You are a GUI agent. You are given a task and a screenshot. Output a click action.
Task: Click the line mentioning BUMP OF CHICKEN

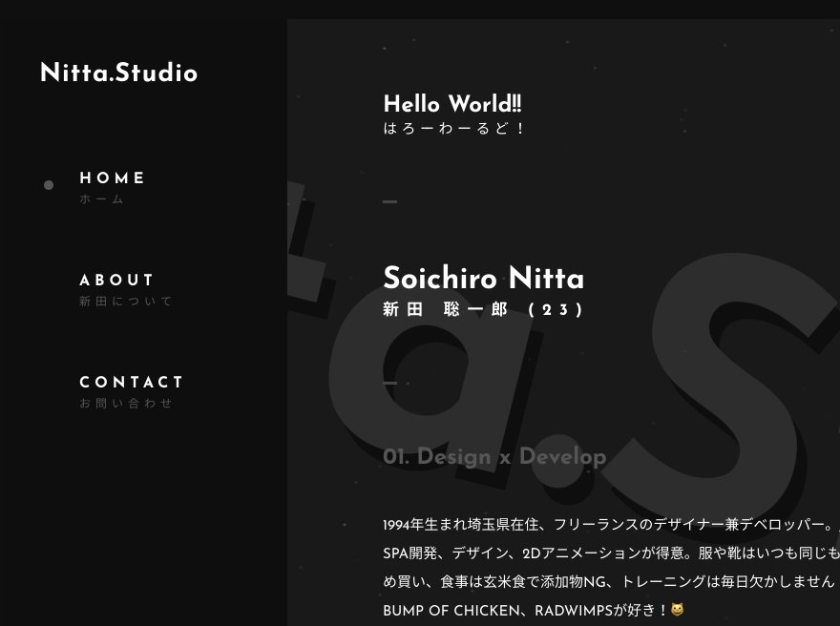pyautogui.click(x=534, y=610)
